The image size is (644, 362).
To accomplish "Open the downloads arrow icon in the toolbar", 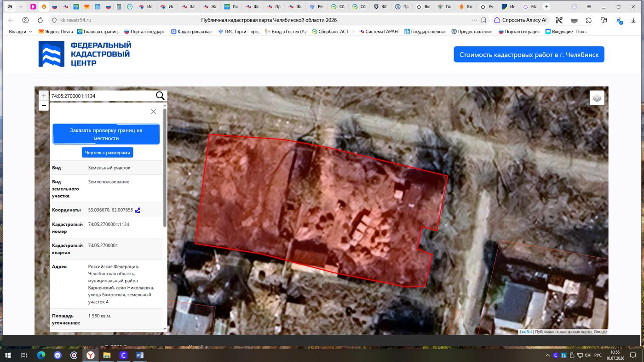I will click(633, 20).
